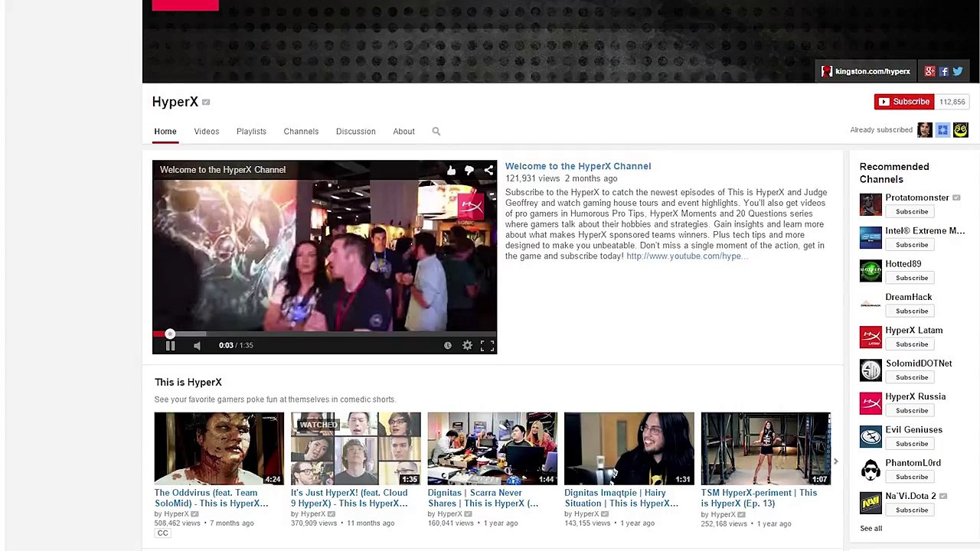Viewport: 980px width, 551px height.
Task: Open Dignitas Imaqtpie Hairy Situation thumbnail
Action: pos(629,448)
